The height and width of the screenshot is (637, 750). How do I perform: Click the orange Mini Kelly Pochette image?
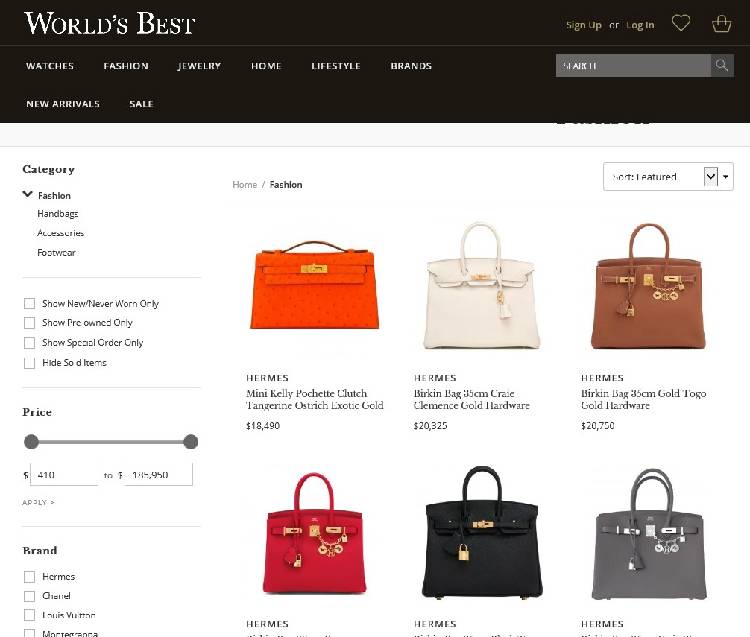click(x=314, y=285)
